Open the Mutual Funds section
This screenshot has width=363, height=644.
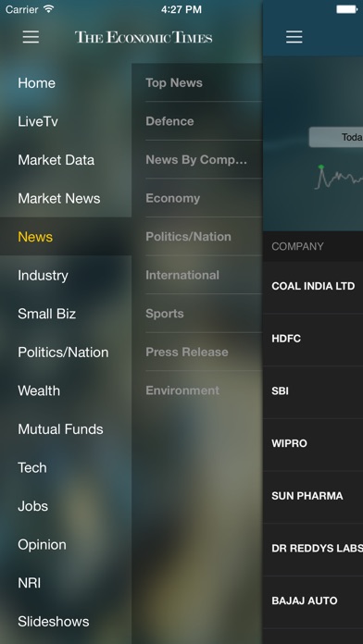66,429
